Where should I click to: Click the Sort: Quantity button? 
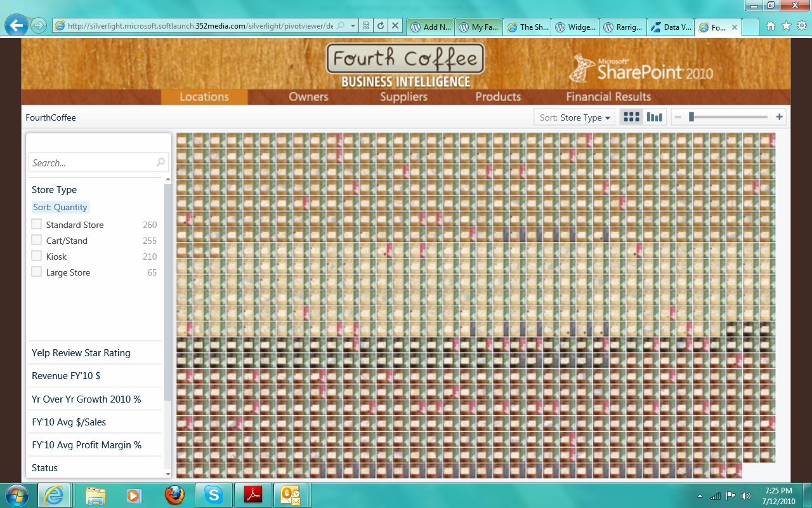(60, 207)
